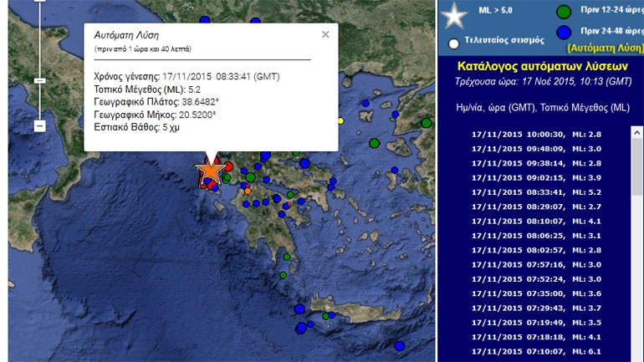Screen dimensions: 644x362
Task: Click the catalog scrollbar up arrow
Action: click(637, 132)
